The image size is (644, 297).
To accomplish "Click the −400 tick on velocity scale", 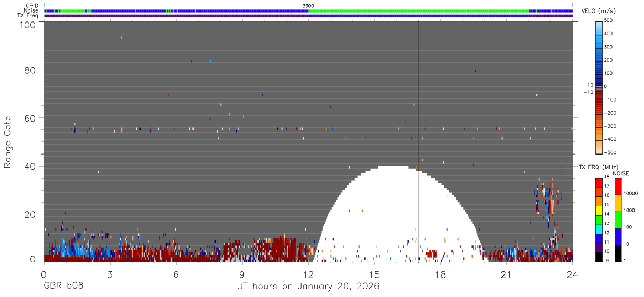I will coord(610,139).
